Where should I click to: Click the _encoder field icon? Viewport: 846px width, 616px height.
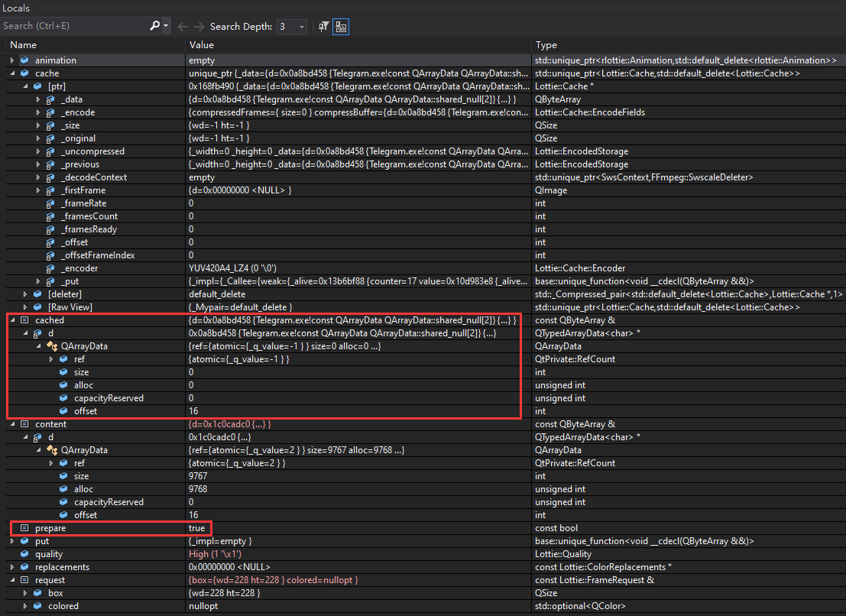(50, 268)
